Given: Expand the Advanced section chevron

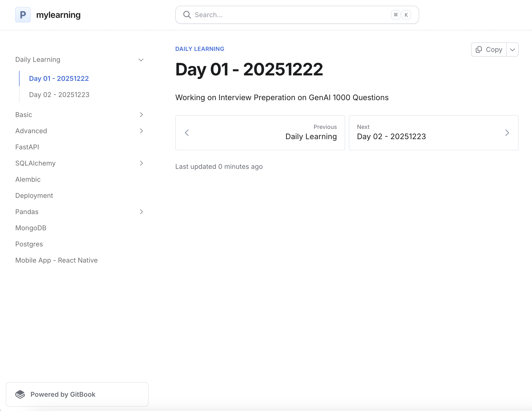Looking at the screenshot, I should click(x=141, y=131).
